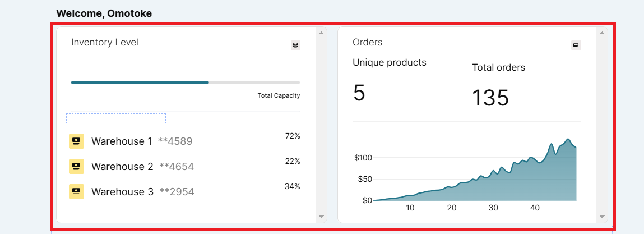644x234 pixels.
Task: Select the Warehouse 1 row label
Action: (x=122, y=141)
